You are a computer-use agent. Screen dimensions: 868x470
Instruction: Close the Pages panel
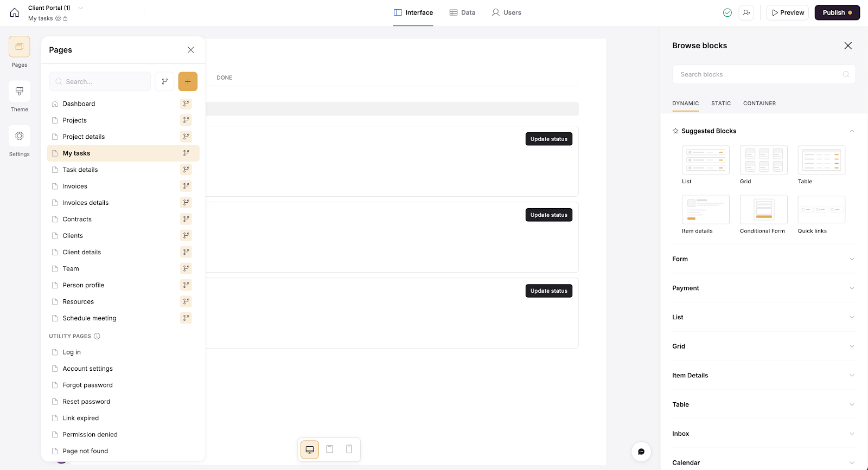pos(191,50)
